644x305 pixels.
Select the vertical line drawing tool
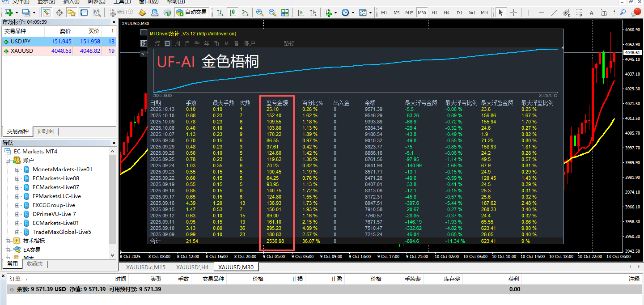click(529, 13)
